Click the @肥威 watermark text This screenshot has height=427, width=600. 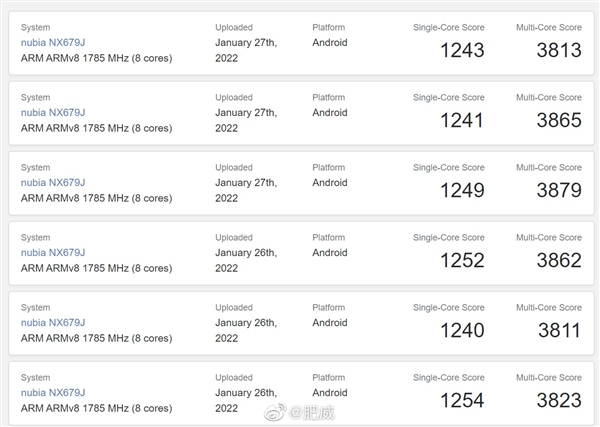coord(312,412)
